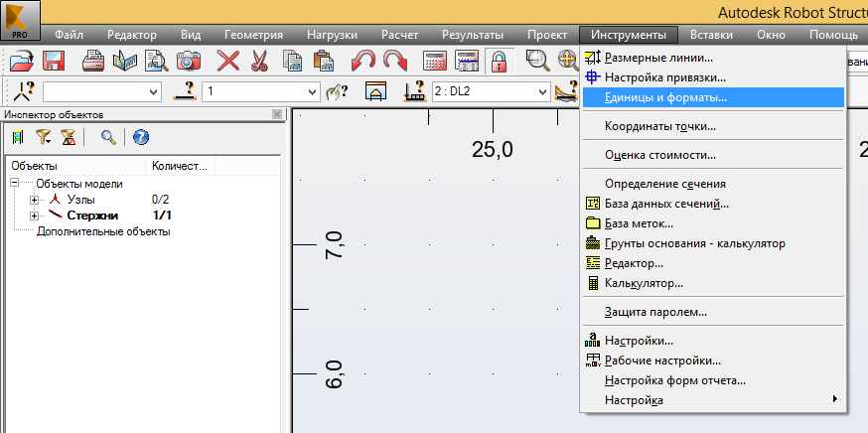
Task: Click the magnifier search icon in the inspector
Action: 107,137
